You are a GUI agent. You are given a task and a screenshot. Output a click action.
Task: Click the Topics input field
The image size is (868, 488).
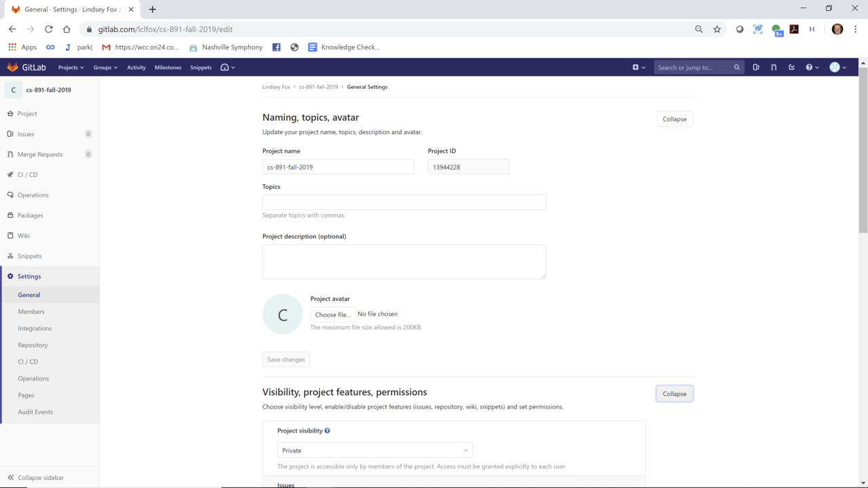404,202
